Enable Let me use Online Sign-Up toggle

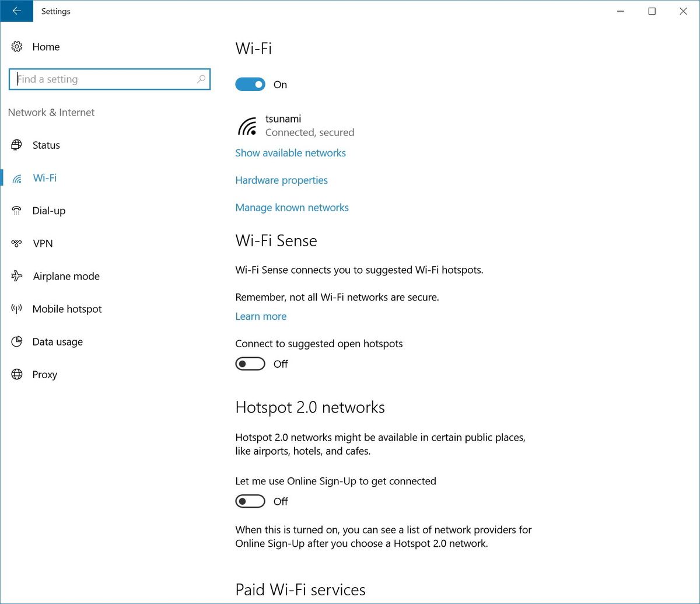click(250, 501)
